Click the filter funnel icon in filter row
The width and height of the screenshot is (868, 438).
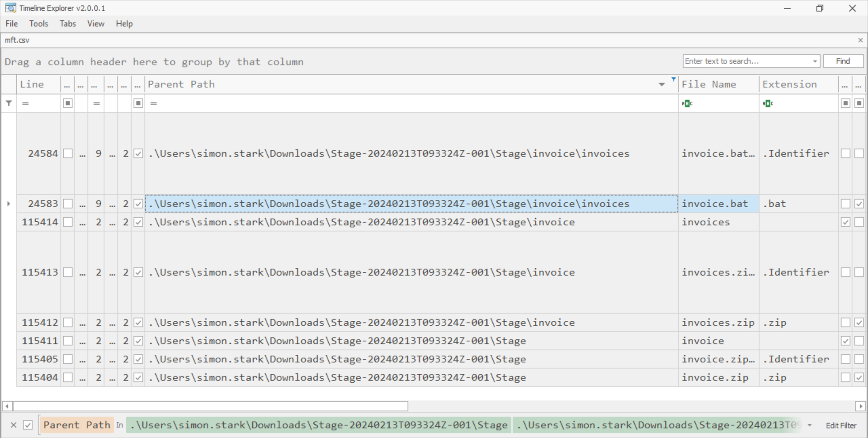pyautogui.click(x=9, y=103)
